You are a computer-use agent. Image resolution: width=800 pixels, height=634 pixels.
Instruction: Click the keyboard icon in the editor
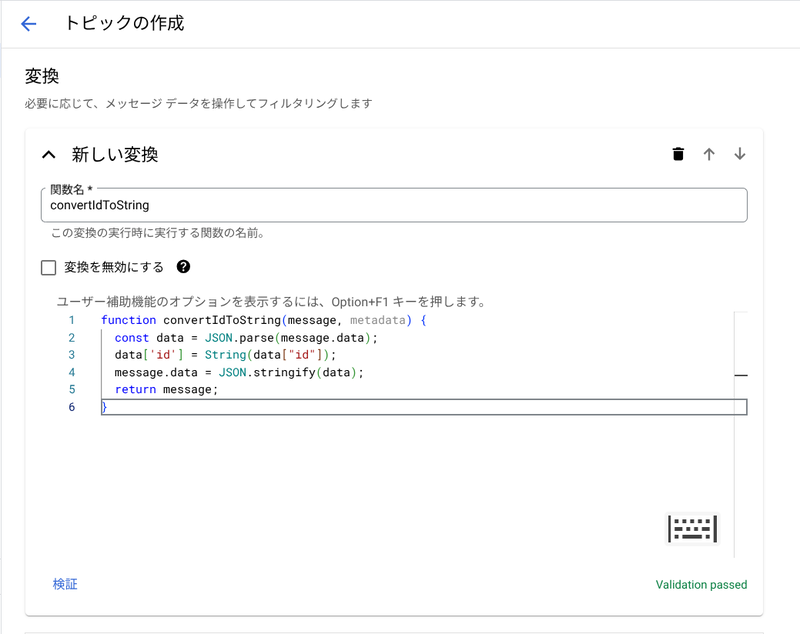tap(692, 528)
